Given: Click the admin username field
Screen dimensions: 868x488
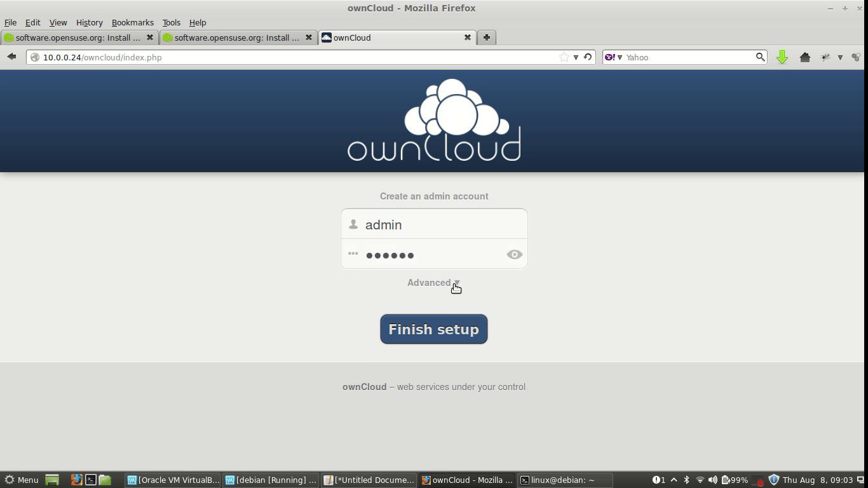Looking at the screenshot, I should click(x=434, y=224).
